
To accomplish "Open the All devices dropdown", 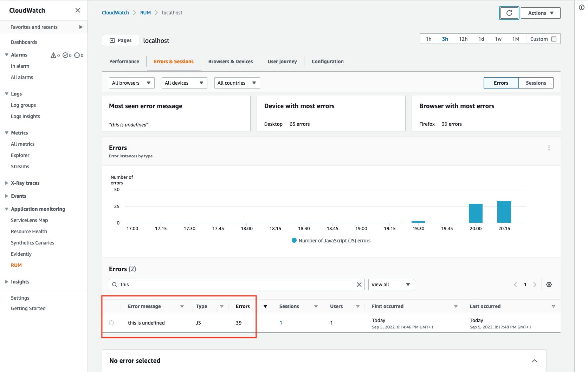I will (185, 83).
